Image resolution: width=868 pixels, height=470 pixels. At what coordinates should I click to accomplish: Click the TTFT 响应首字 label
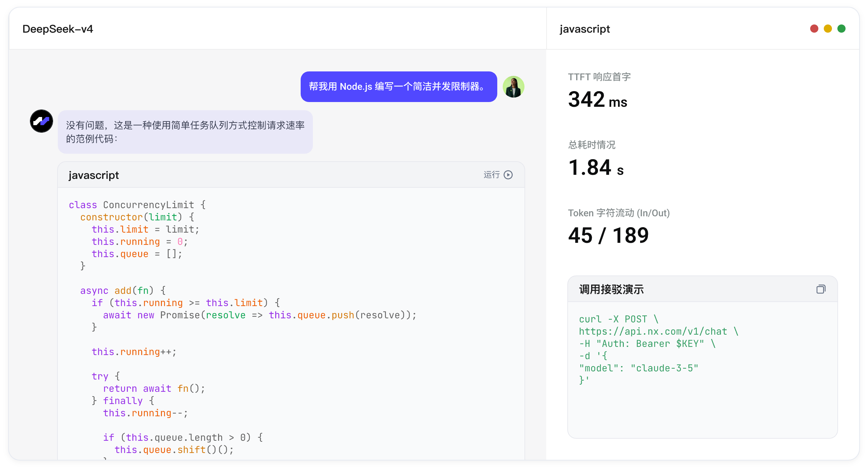599,77
